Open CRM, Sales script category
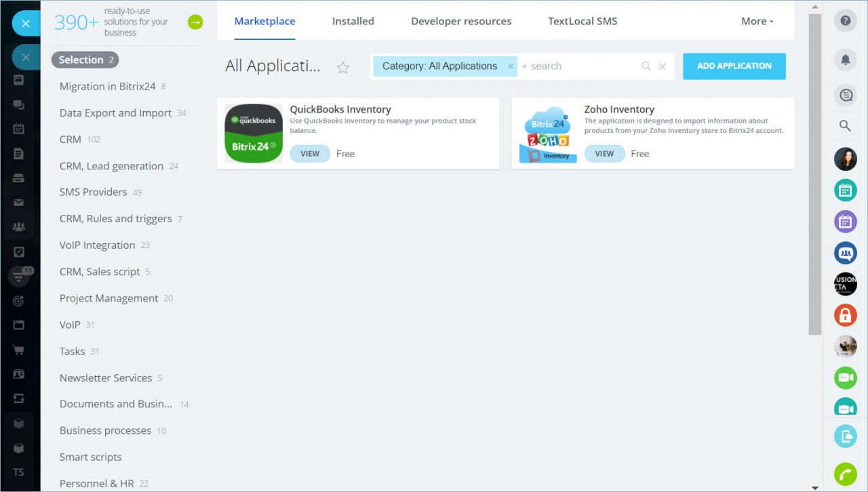 point(100,272)
